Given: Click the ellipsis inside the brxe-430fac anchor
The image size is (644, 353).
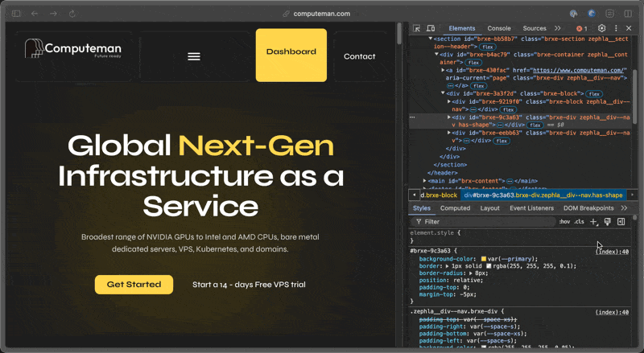Looking at the screenshot, I should [x=450, y=86].
